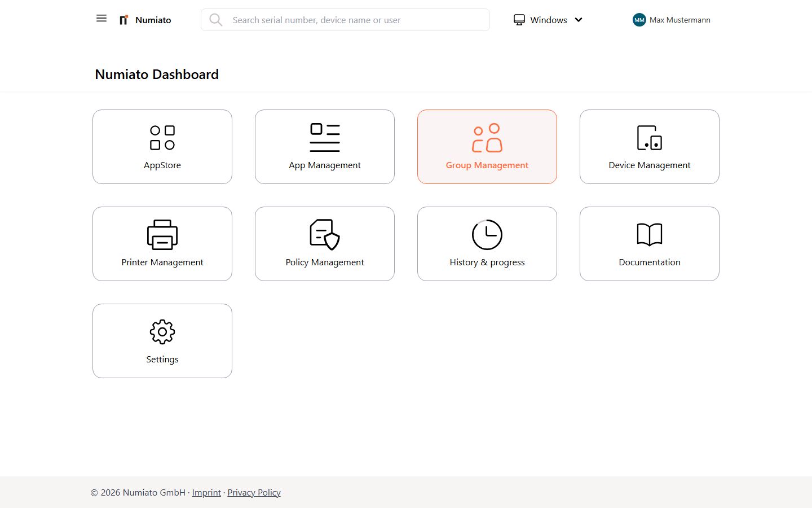This screenshot has width=812, height=508.
Task: Open App Management
Action: pyautogui.click(x=325, y=147)
